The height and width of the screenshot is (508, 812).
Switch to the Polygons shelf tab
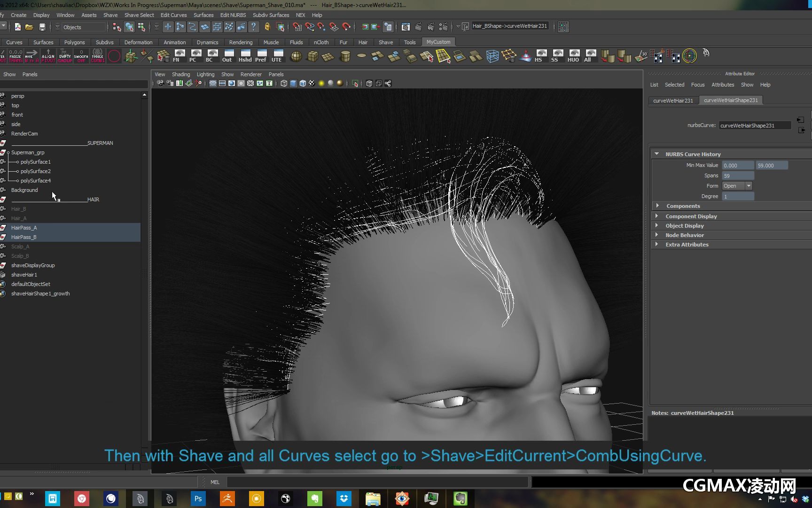click(75, 42)
